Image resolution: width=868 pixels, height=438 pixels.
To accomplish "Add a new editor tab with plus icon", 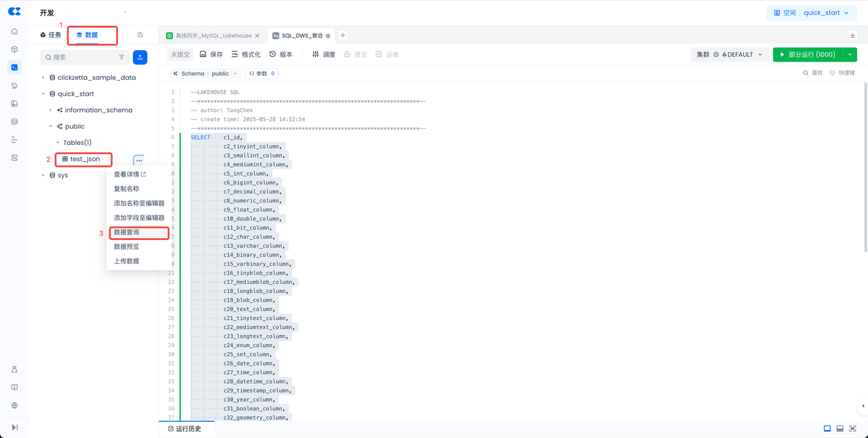I will (342, 35).
